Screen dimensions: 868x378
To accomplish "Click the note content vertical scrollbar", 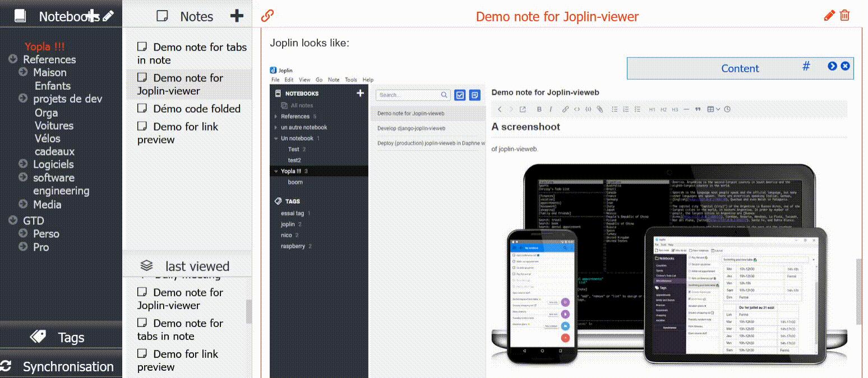I will click(858, 292).
